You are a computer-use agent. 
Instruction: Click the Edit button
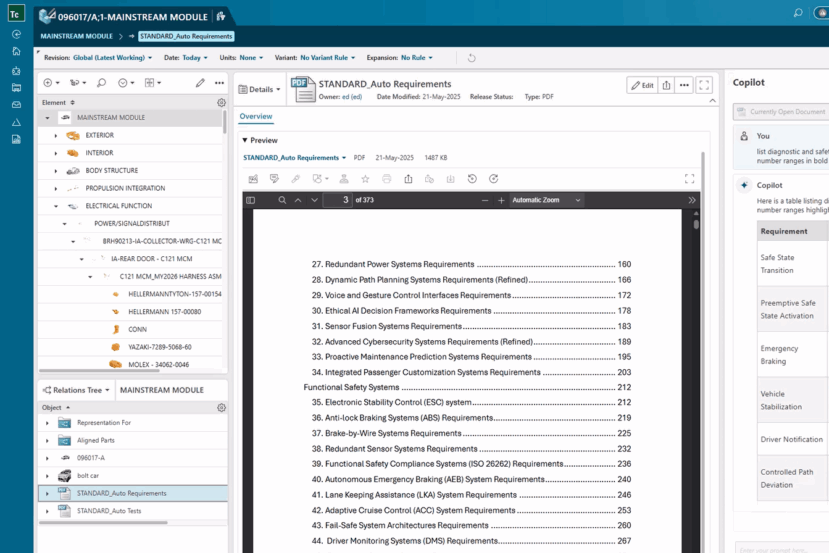pos(642,85)
